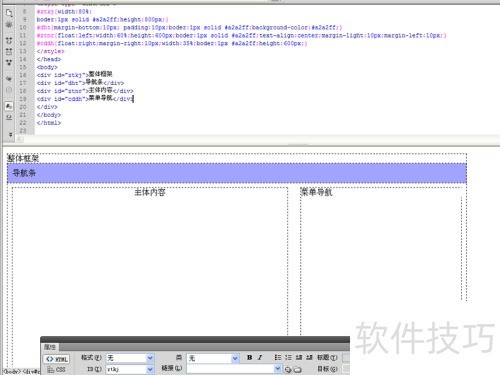Click the Link (链接) input field
Screen dimensions: 500x375
click(230, 368)
